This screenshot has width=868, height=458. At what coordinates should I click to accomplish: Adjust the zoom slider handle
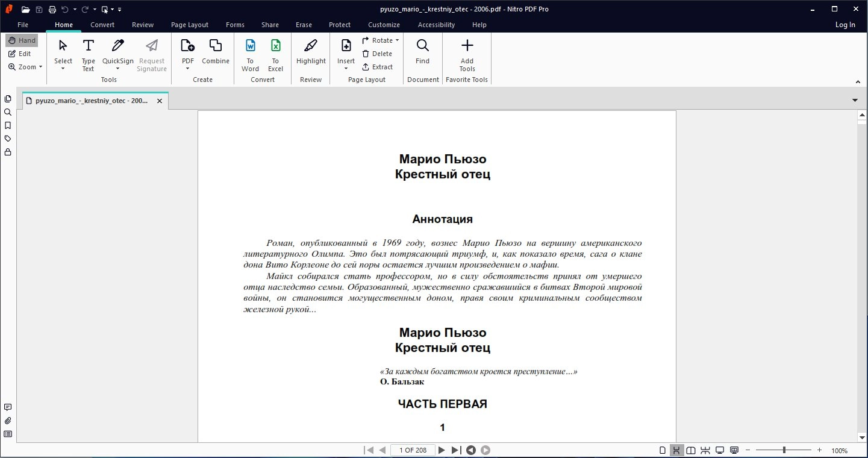pyautogui.click(x=784, y=450)
